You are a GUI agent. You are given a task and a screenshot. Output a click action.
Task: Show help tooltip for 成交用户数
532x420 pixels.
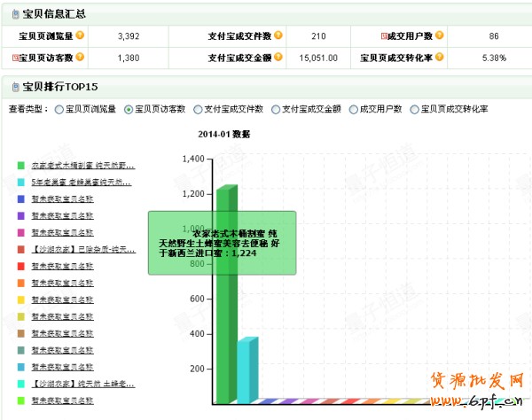(x=439, y=36)
